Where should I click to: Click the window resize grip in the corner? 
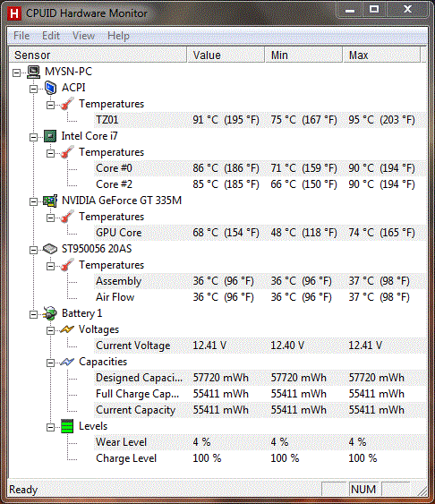[422, 491]
